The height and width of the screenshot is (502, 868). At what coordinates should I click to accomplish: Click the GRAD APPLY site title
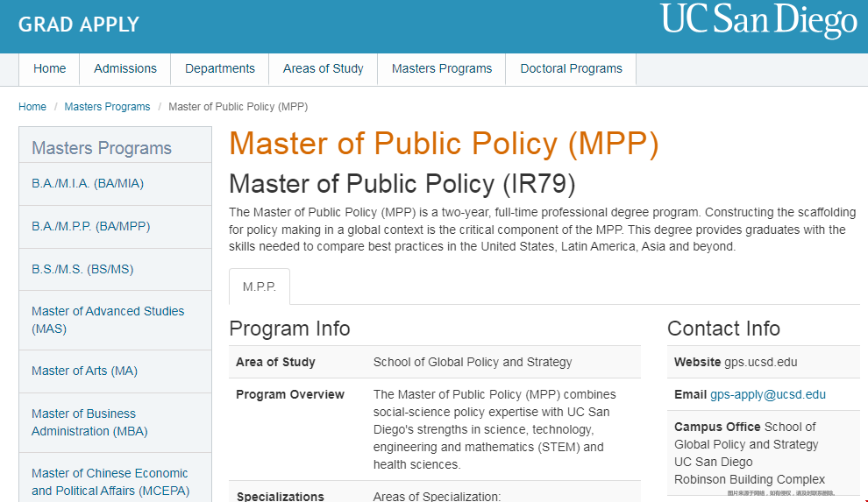(x=79, y=25)
